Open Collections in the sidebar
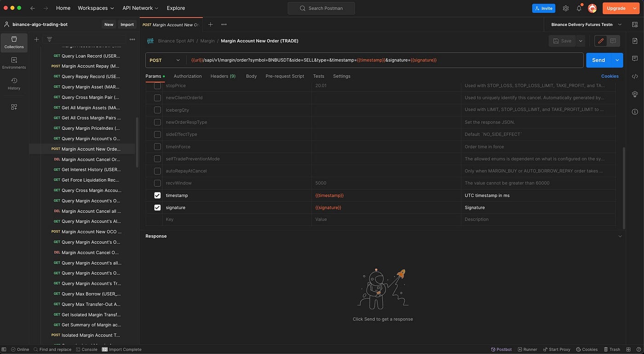The image size is (644, 354). coord(14,42)
